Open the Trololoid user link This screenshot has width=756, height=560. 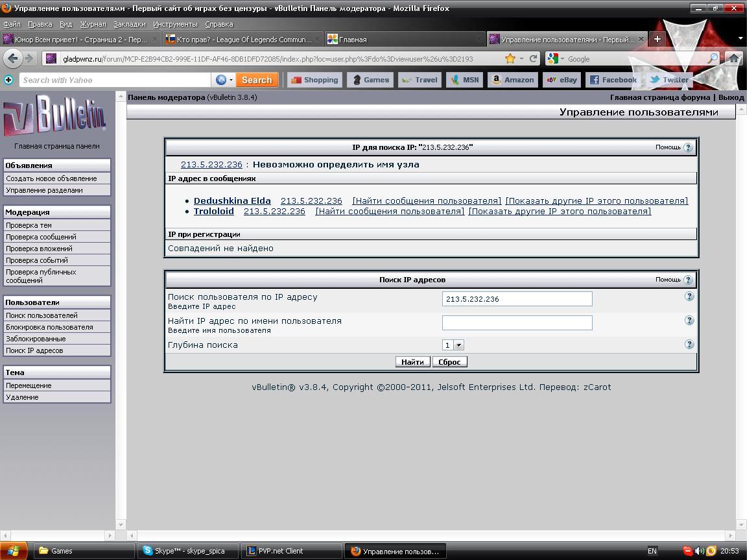213,212
